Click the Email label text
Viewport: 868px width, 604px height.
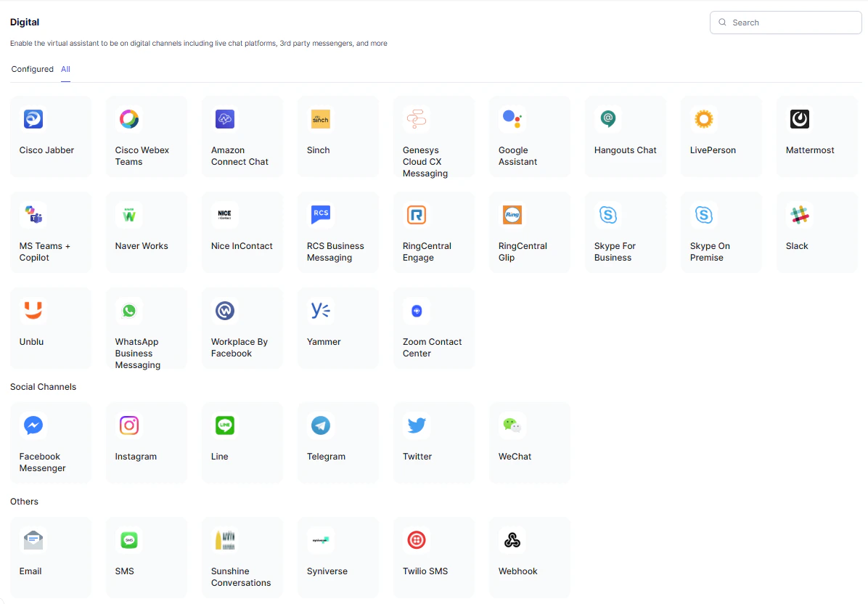tap(30, 571)
